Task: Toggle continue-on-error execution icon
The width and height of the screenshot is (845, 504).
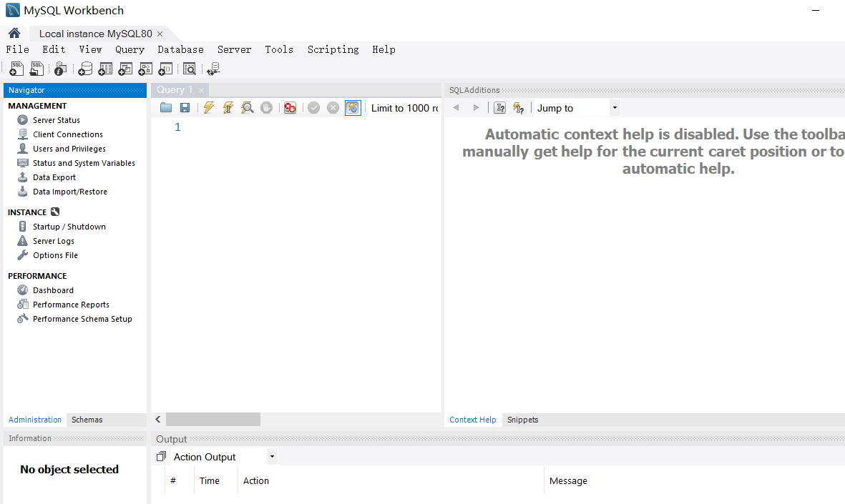Action: (290, 108)
